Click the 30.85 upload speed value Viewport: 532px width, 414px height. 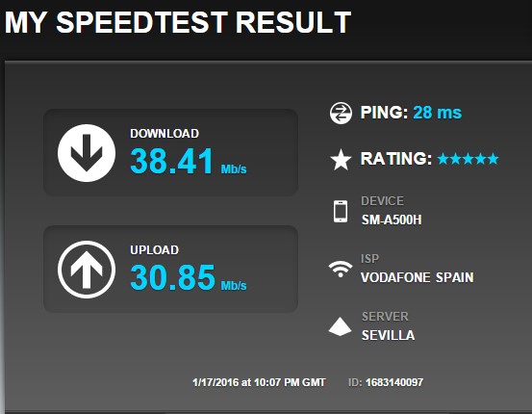[173, 277]
